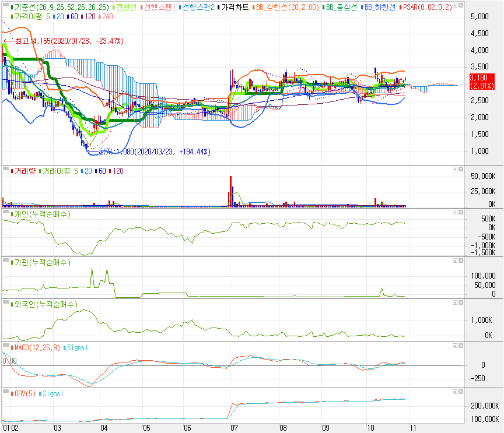504x433 pixels.
Task: Click the gray handle of the OBV pane
Action: [x=5, y=391]
